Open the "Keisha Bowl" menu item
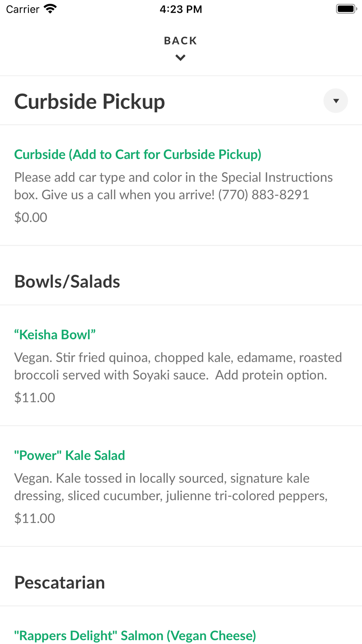This screenshot has height=644, width=362. pos(55,335)
